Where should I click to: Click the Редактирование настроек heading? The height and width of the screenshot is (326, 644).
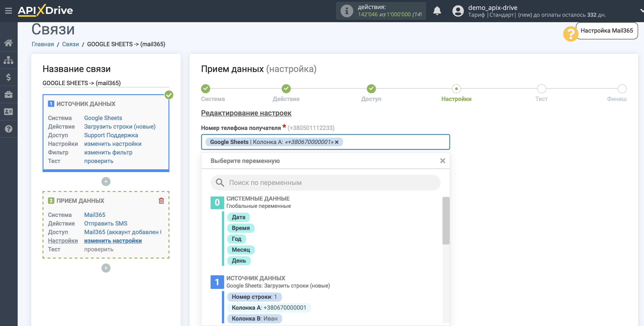pyautogui.click(x=246, y=113)
